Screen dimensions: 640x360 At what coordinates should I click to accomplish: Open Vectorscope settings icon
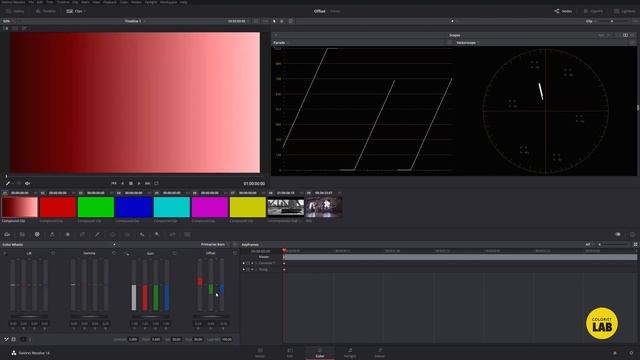coord(632,42)
